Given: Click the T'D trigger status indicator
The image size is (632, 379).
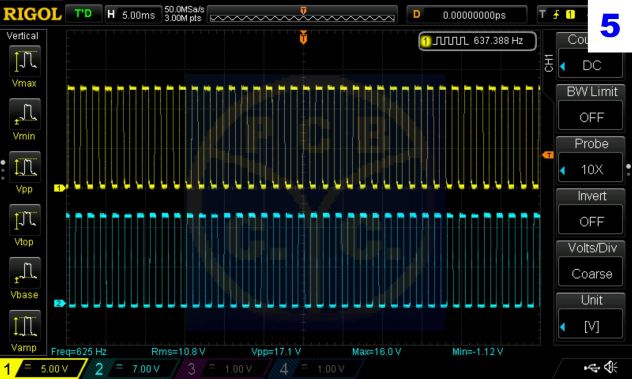Looking at the screenshot, I should tap(83, 14).
